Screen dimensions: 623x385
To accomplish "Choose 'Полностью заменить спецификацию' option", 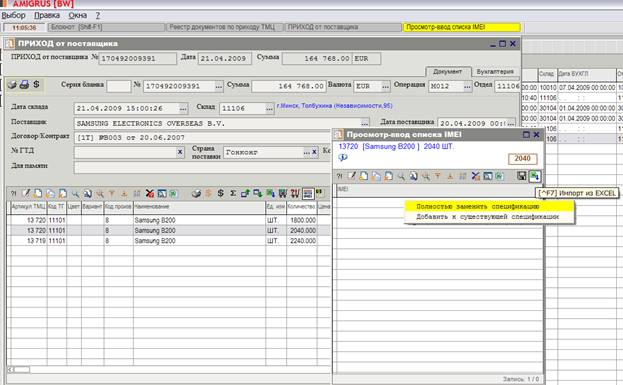I will [489, 206].
